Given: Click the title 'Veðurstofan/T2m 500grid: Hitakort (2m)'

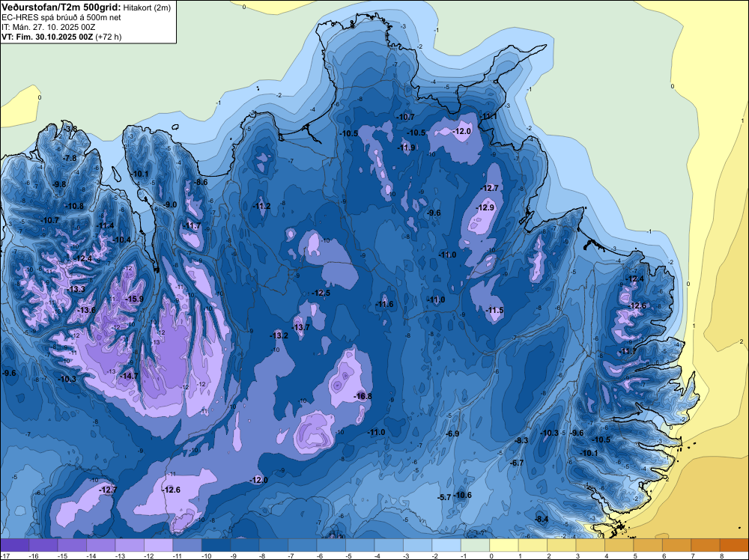Looking at the screenshot, I should pyautogui.click(x=86, y=7).
